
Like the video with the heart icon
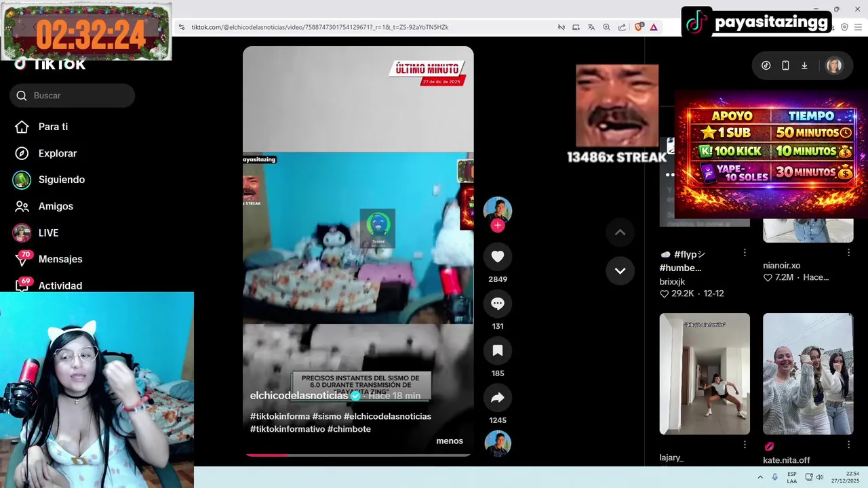[497, 256]
